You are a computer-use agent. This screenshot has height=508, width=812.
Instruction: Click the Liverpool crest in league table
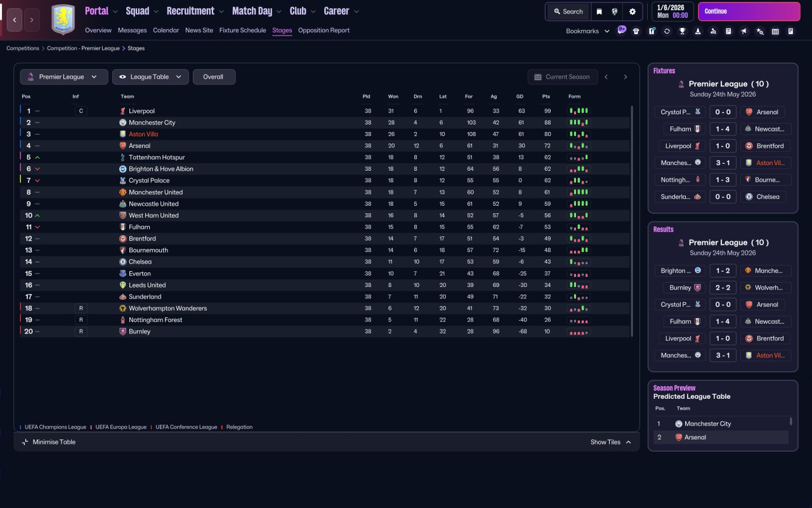tap(123, 111)
